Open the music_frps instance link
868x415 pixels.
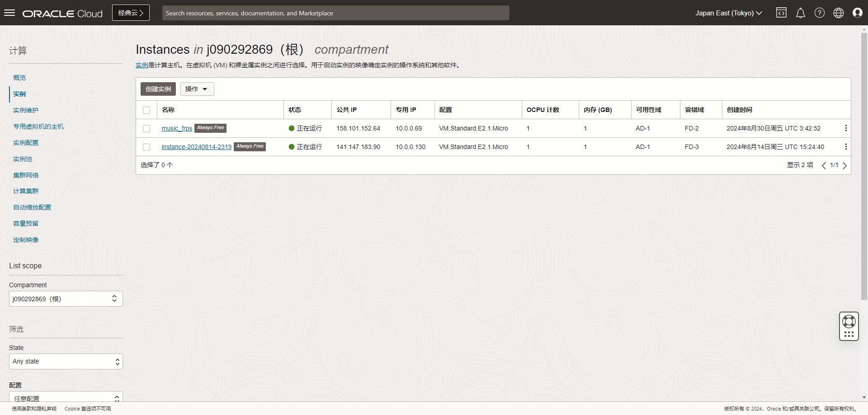pos(177,128)
